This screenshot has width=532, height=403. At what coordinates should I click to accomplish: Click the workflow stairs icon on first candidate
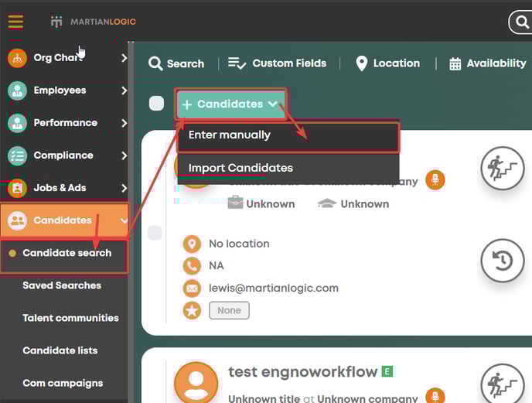503,168
